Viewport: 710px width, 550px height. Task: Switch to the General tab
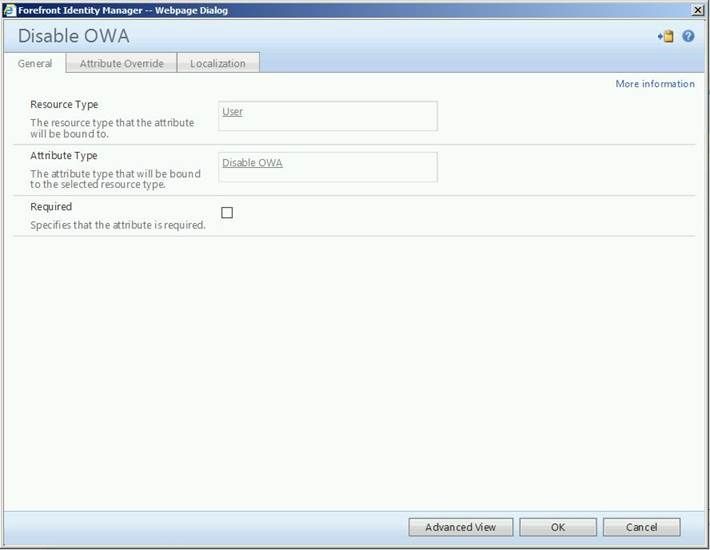(x=35, y=63)
